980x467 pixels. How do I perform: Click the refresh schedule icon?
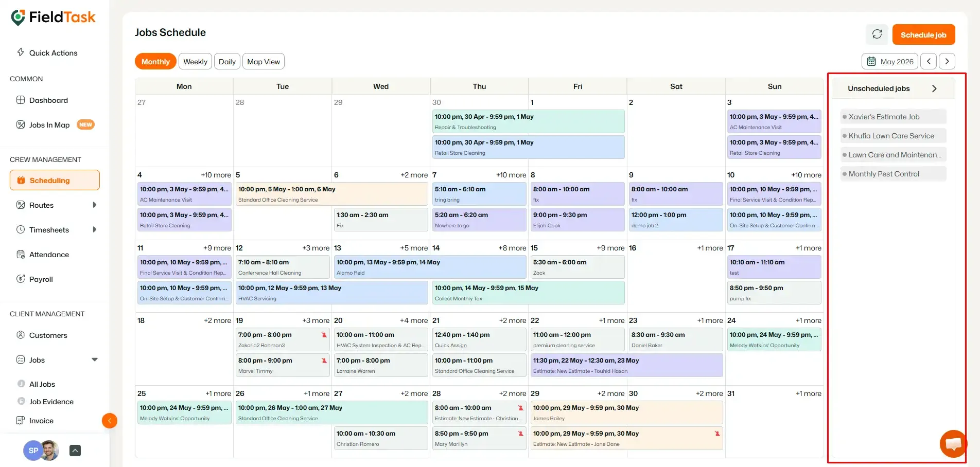(x=877, y=34)
